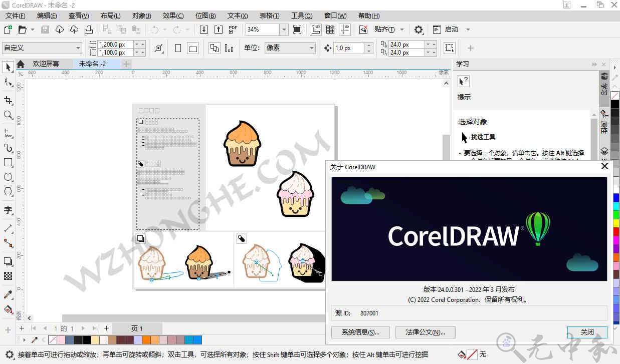Toggle the rulers visibility button
Screen dimensions: 620x364
[315, 29]
